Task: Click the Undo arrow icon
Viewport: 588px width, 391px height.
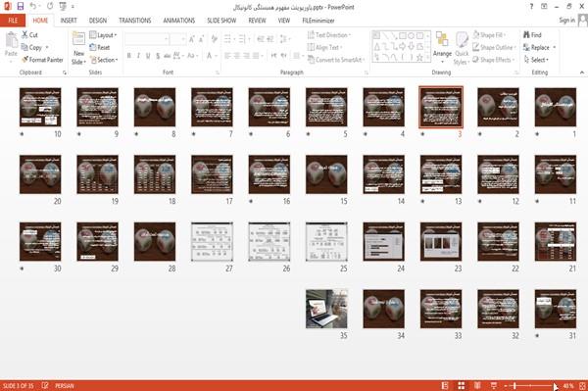Action: pyautogui.click(x=33, y=7)
